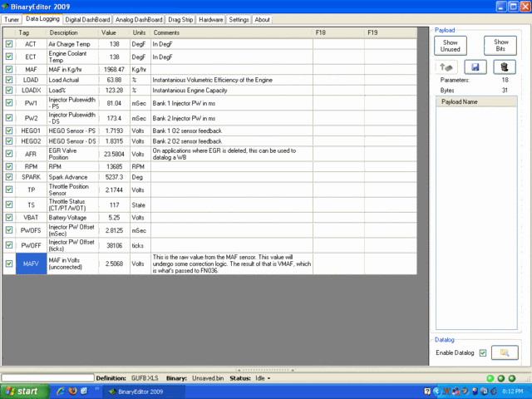Click the save payload floppy disk icon

(475, 67)
